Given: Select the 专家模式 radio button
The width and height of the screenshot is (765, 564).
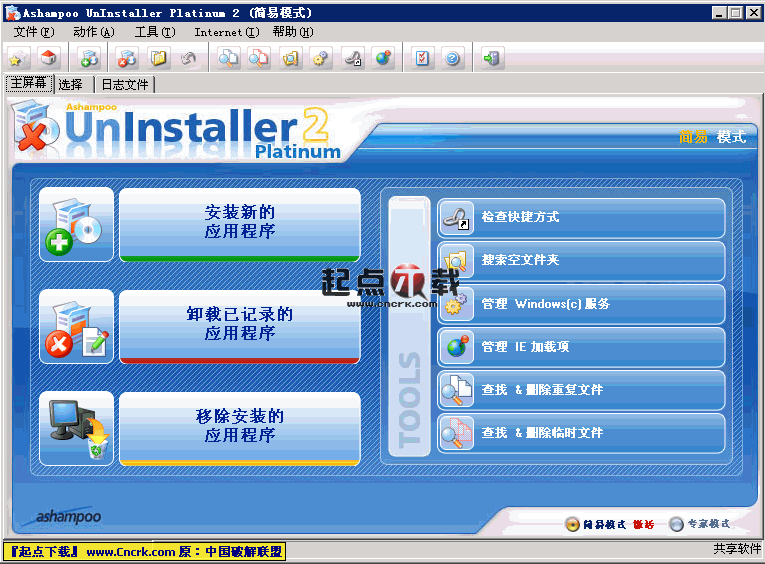Looking at the screenshot, I should (676, 524).
